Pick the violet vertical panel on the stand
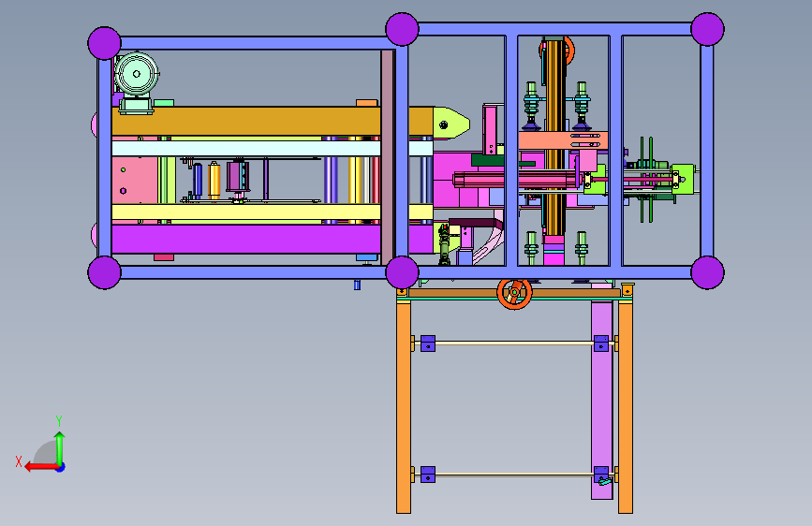The image size is (812, 526). click(602, 399)
